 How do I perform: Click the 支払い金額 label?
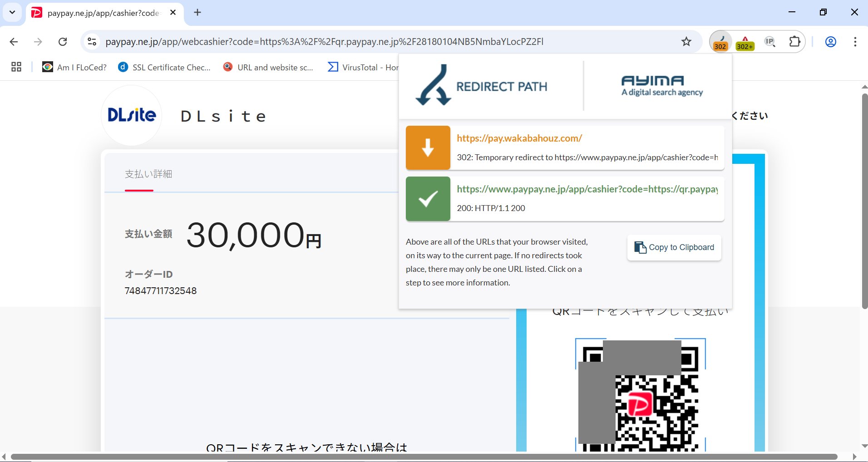point(148,234)
